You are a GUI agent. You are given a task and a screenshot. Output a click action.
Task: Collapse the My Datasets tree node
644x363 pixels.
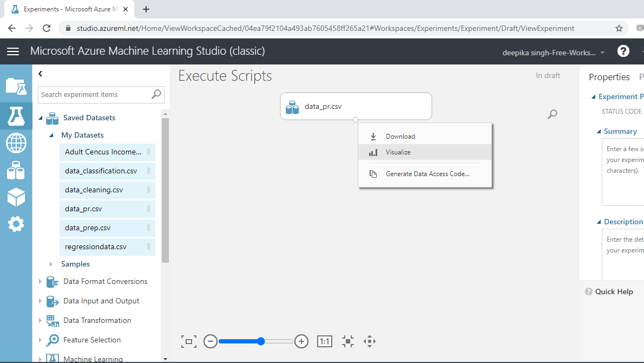coord(51,135)
